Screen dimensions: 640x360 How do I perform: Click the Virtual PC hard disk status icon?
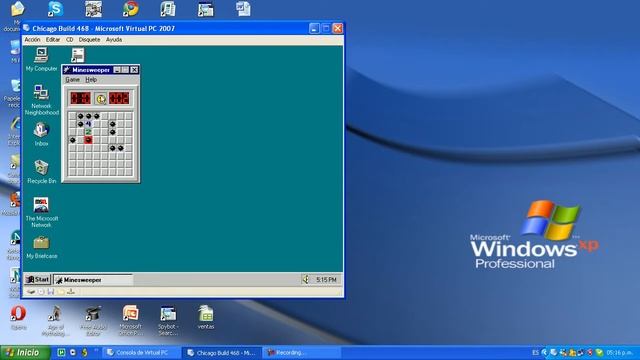tap(31, 291)
